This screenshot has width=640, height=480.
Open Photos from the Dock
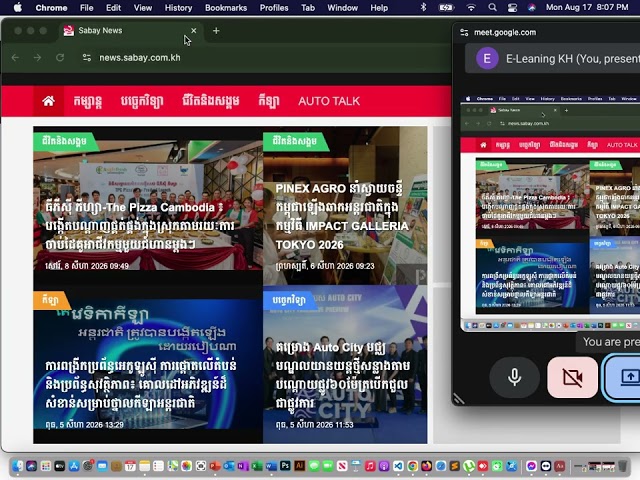187,466
